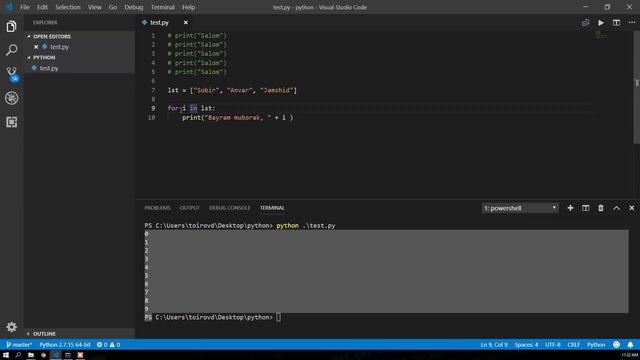Close test.py in Open Editors list
The height and width of the screenshot is (360, 640).
[x=36, y=47]
